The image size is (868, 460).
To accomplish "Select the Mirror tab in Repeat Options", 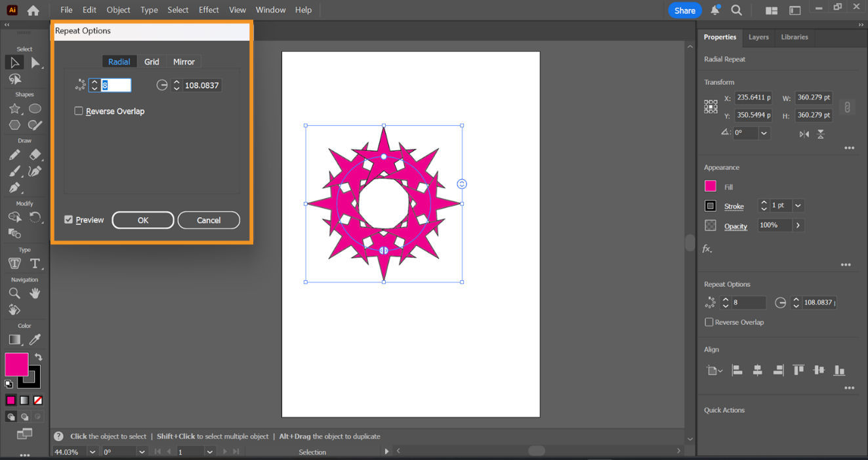I will click(184, 61).
